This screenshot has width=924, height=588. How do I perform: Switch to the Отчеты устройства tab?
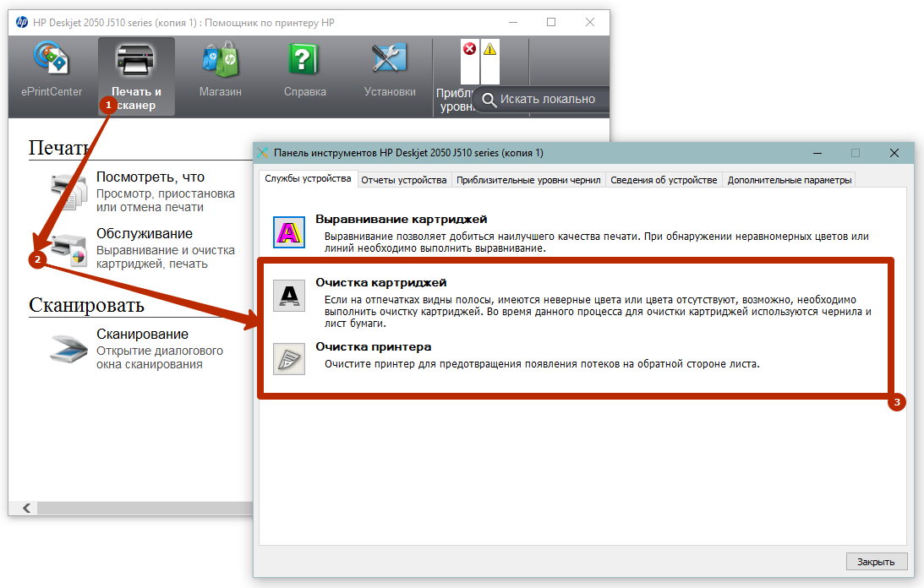click(x=404, y=180)
